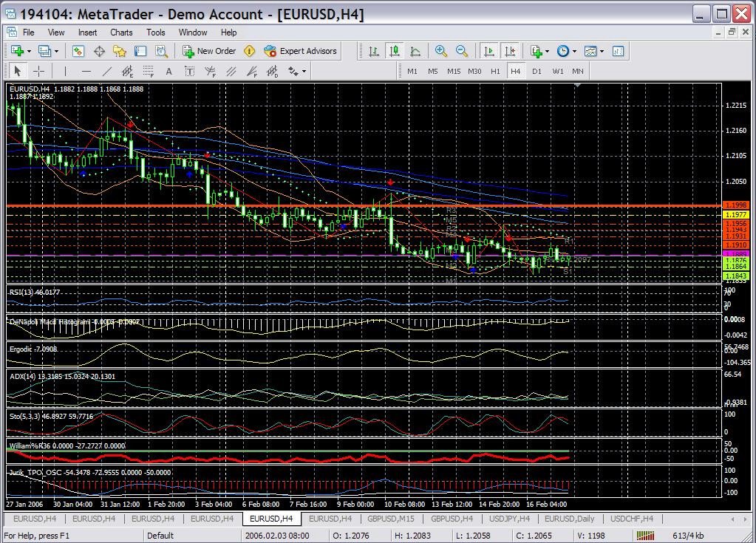Click the yellow 1.1977 price label
Viewport: 756px width, 543px height.
click(736, 214)
